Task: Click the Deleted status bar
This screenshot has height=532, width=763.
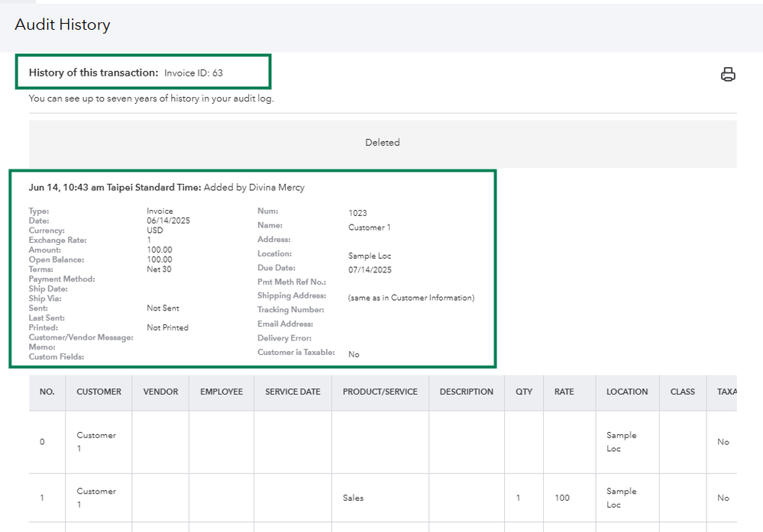Action: [383, 143]
